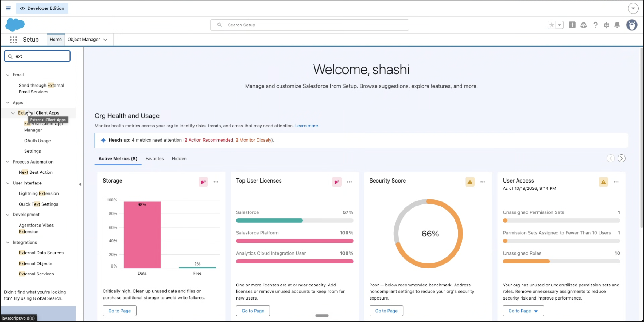Click the Storage card alert icon
Image resolution: width=644 pixels, height=322 pixels.
click(x=203, y=182)
